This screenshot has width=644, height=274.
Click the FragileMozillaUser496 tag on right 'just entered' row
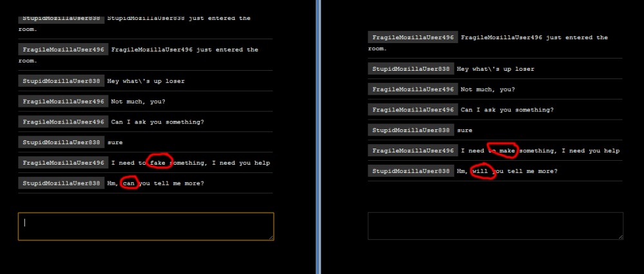(x=413, y=37)
